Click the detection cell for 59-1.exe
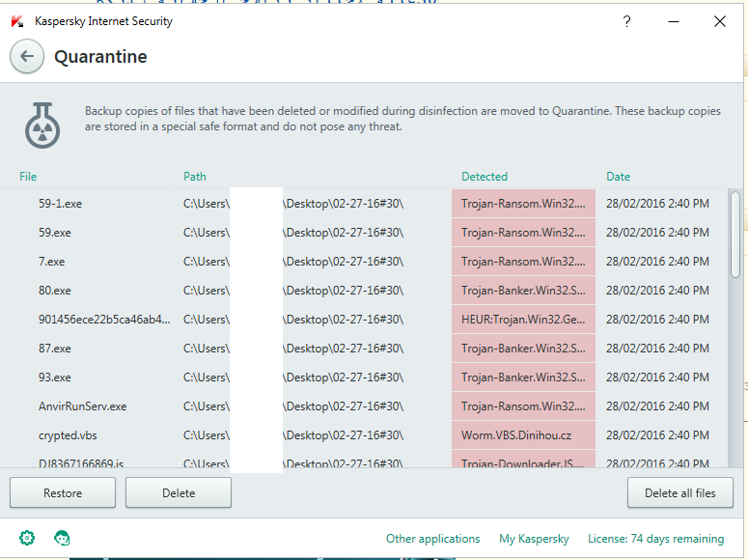 click(x=523, y=204)
